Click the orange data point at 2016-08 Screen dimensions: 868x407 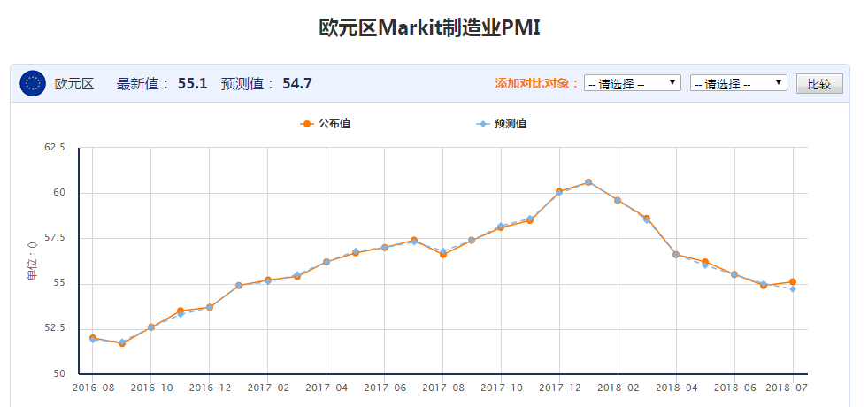(92, 338)
